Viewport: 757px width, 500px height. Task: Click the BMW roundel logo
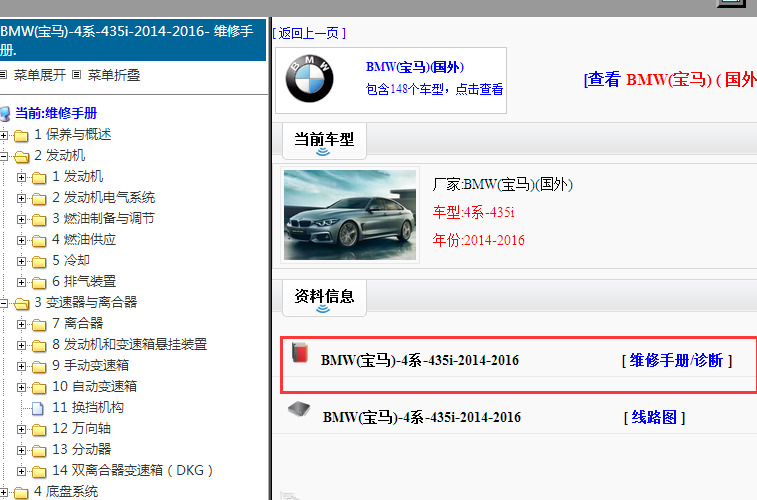click(x=309, y=79)
